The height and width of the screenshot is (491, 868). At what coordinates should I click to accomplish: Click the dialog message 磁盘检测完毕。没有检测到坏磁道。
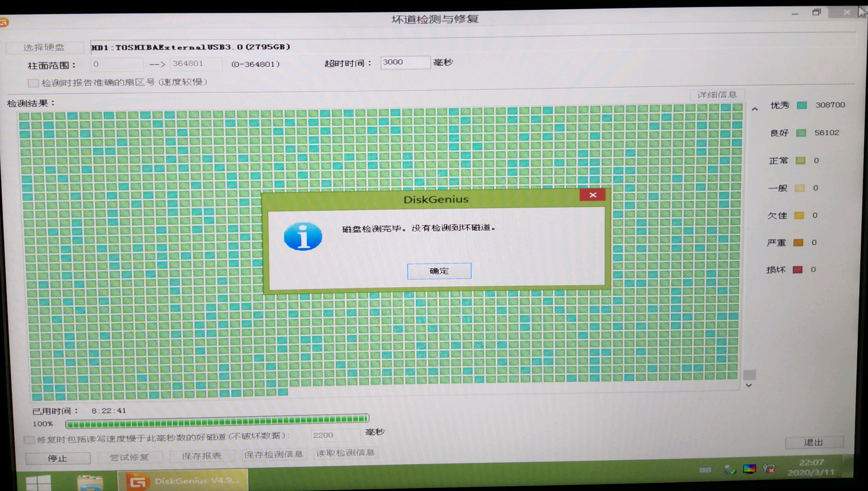click(419, 228)
